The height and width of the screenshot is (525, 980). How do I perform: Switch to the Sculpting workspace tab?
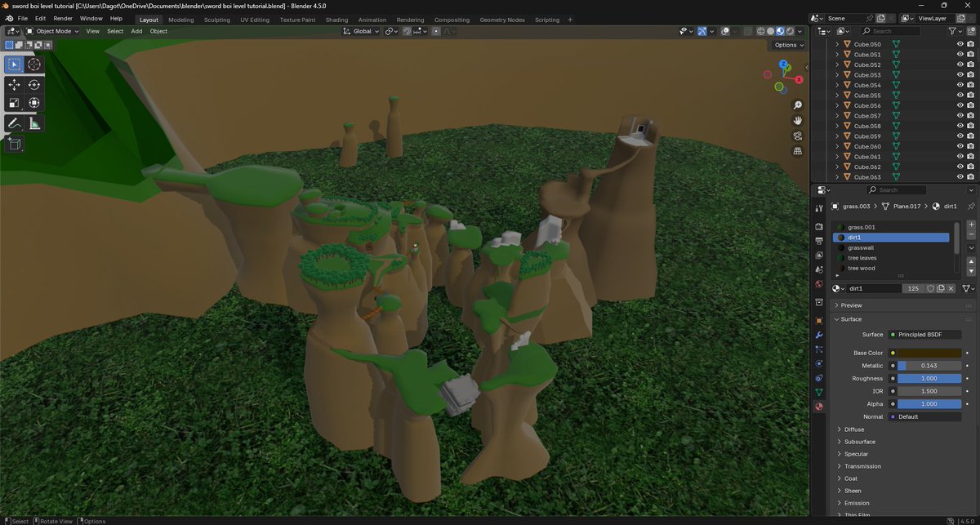tap(217, 20)
